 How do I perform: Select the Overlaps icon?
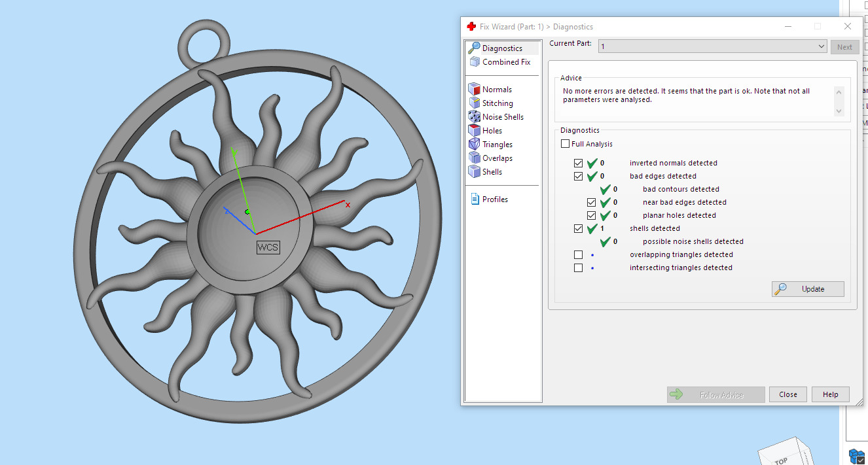474,158
